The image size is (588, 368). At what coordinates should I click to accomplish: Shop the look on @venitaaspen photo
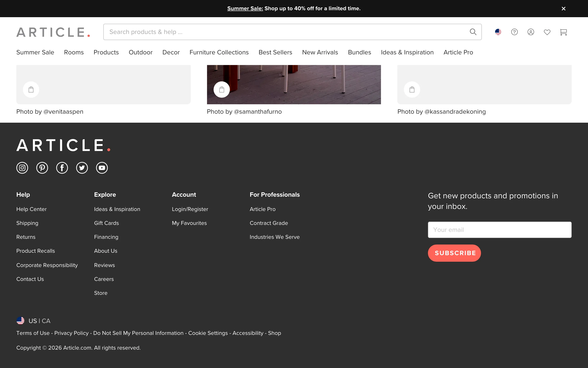pos(31,90)
